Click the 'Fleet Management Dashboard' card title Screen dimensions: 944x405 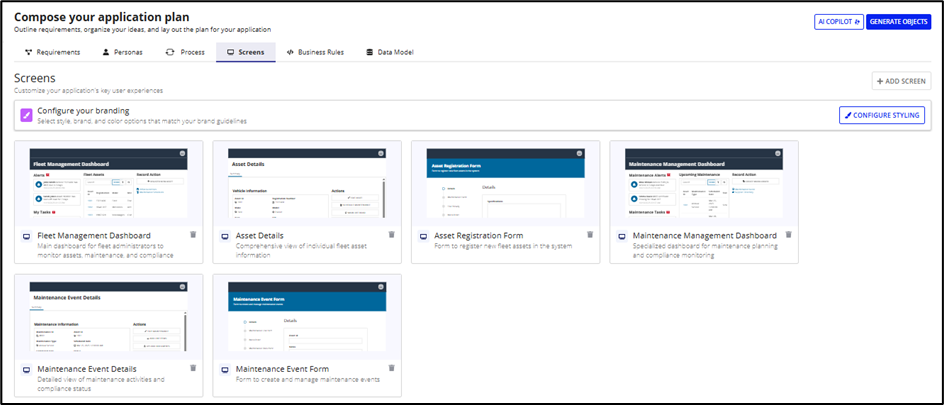pos(94,235)
